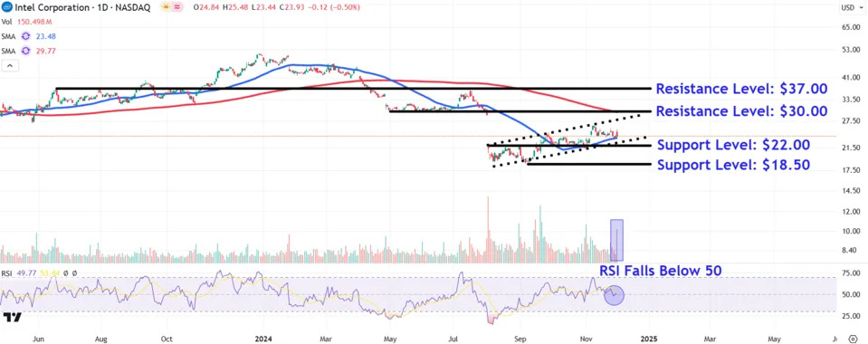This screenshot has width=868, height=344.
Task: Click the RSI scale label 25.00
Action: tap(850, 316)
